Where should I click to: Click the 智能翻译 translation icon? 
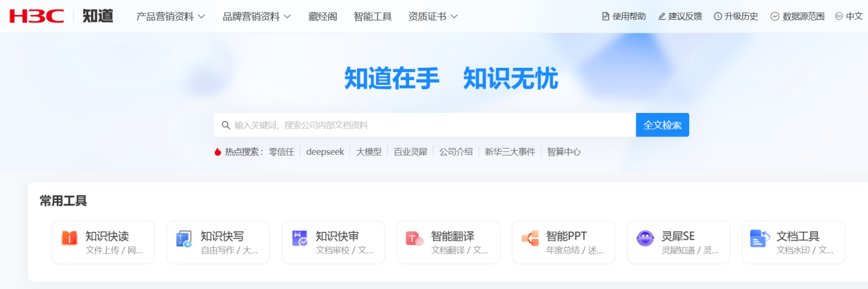pos(414,238)
